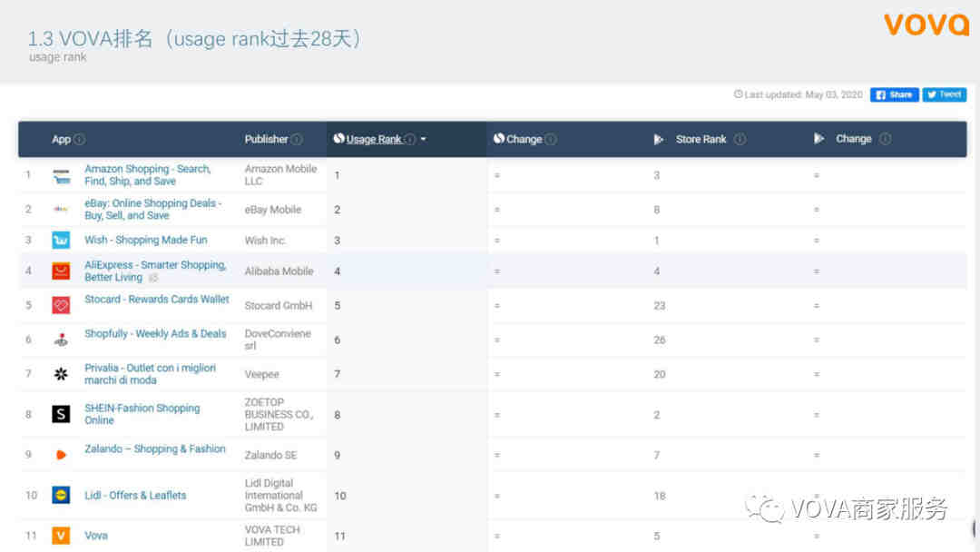Screen dimensions: 980x552
Task: Click the Last updated May 03, 2020 text
Action: [799, 95]
